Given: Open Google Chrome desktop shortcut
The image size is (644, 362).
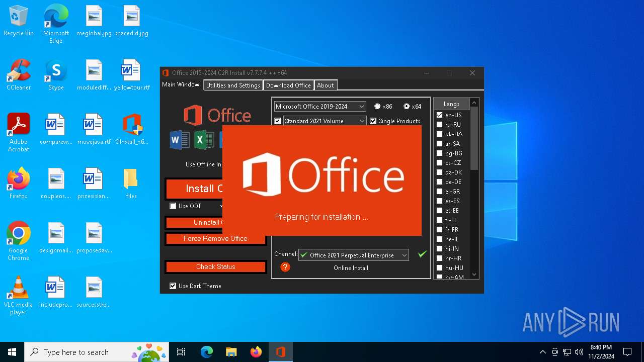Looking at the screenshot, I should click(19, 241).
